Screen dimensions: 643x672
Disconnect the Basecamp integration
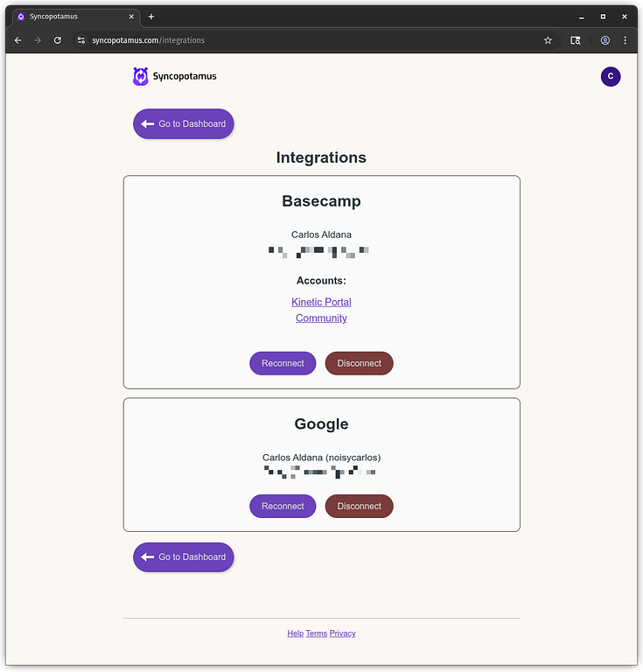pos(359,363)
